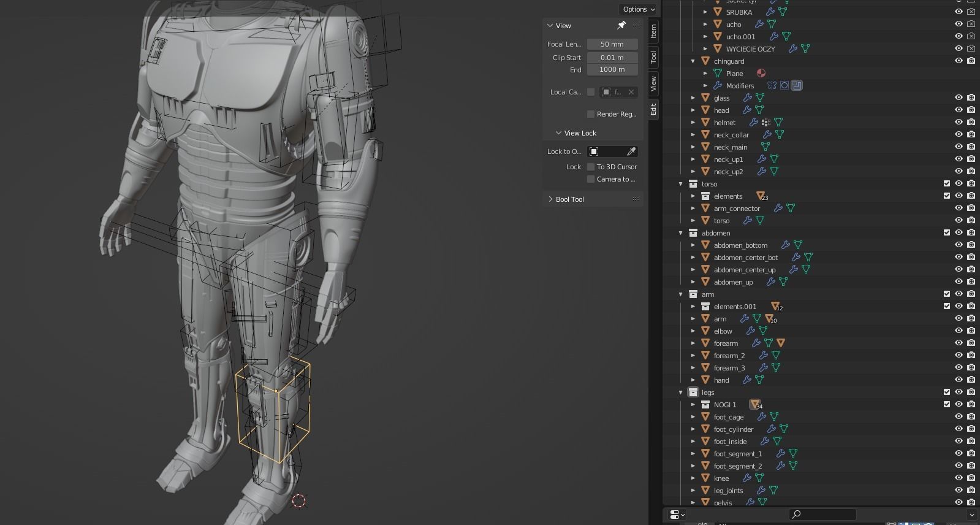
Task: Open the Edit sidebar tab
Action: pos(653,109)
